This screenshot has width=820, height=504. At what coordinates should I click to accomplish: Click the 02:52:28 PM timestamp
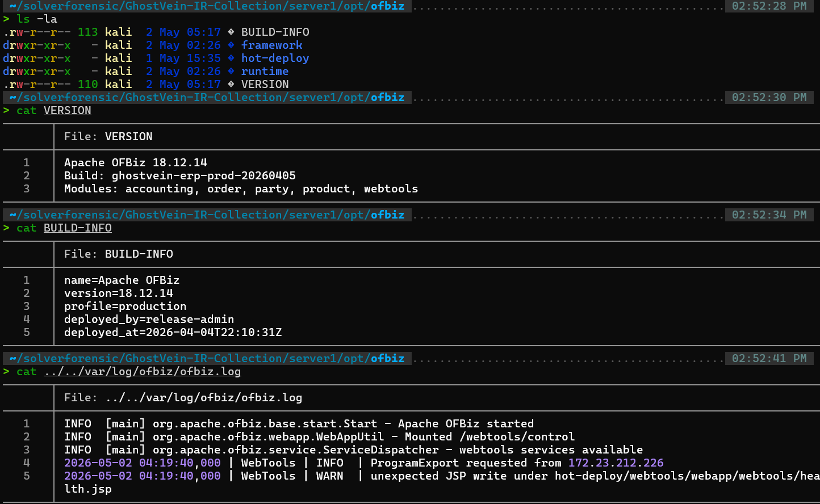(x=769, y=6)
